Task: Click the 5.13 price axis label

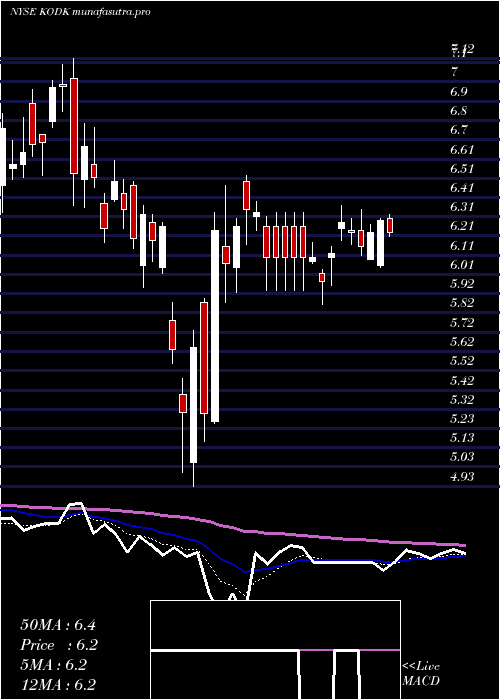Action: click(x=461, y=438)
